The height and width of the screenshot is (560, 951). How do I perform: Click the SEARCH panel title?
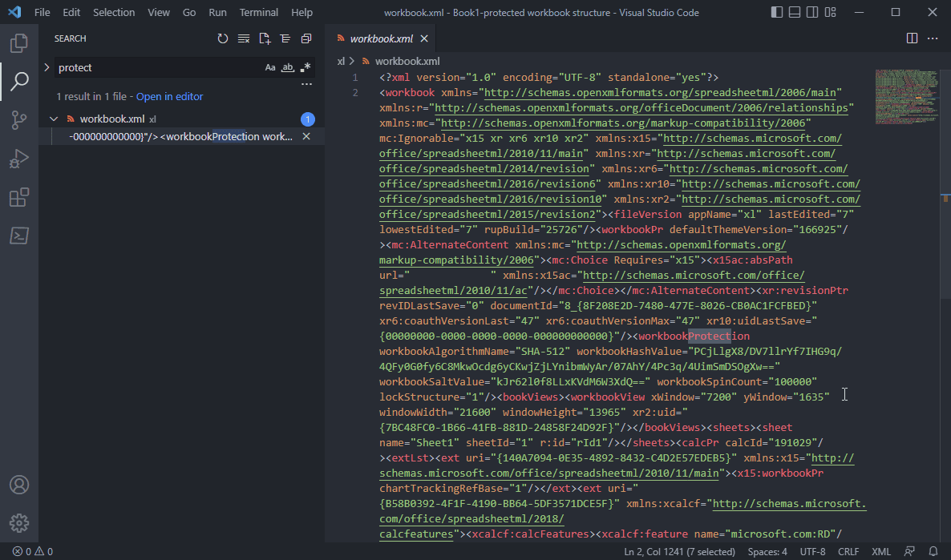(71, 38)
